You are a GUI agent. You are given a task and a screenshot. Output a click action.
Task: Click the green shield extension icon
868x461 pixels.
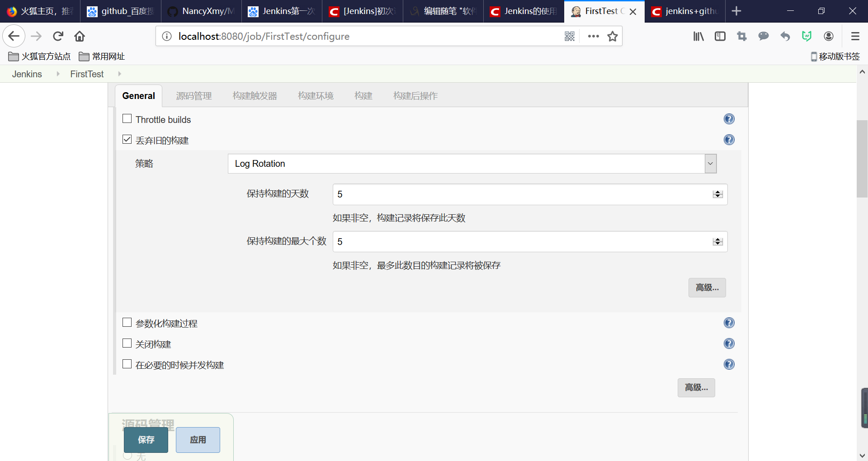click(x=807, y=36)
